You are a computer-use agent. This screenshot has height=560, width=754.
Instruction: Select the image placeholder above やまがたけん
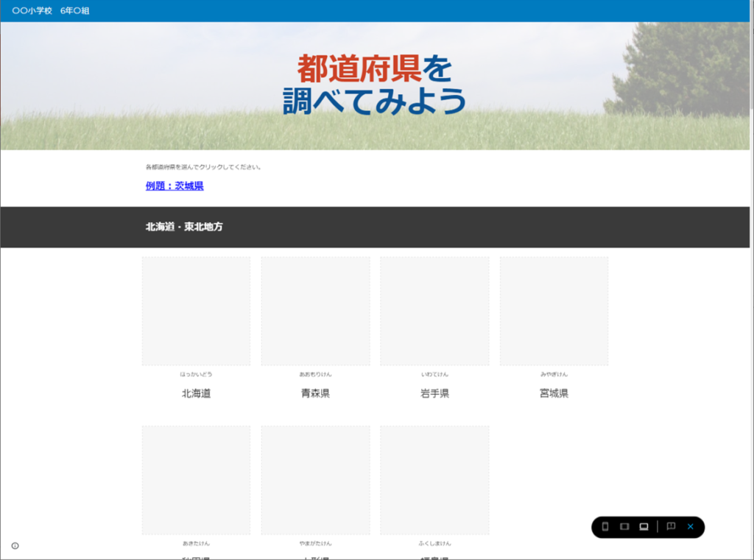pyautogui.click(x=315, y=481)
